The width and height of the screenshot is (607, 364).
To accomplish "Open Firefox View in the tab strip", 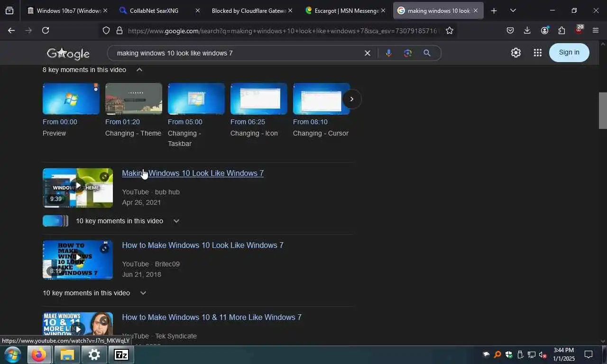I will point(9,10).
